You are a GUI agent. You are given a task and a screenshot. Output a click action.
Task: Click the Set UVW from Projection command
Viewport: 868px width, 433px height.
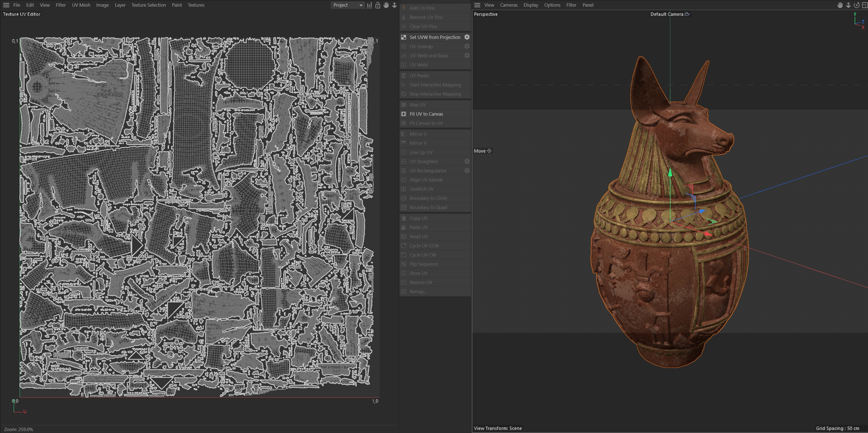[x=435, y=37]
